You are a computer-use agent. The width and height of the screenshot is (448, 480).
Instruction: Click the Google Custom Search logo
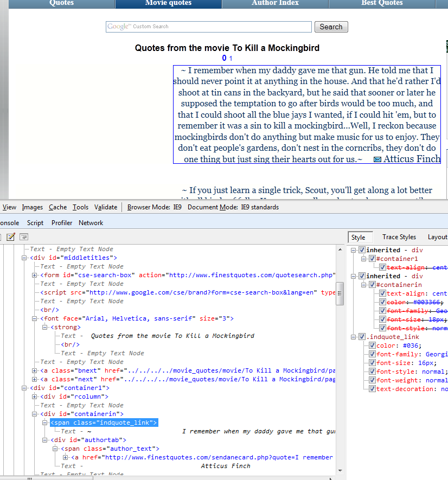coord(119,27)
